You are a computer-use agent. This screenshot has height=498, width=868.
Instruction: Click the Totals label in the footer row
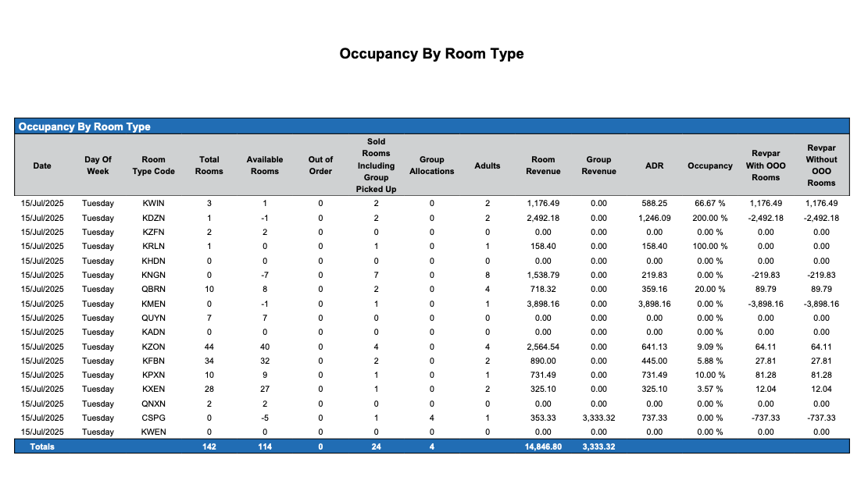(x=42, y=446)
